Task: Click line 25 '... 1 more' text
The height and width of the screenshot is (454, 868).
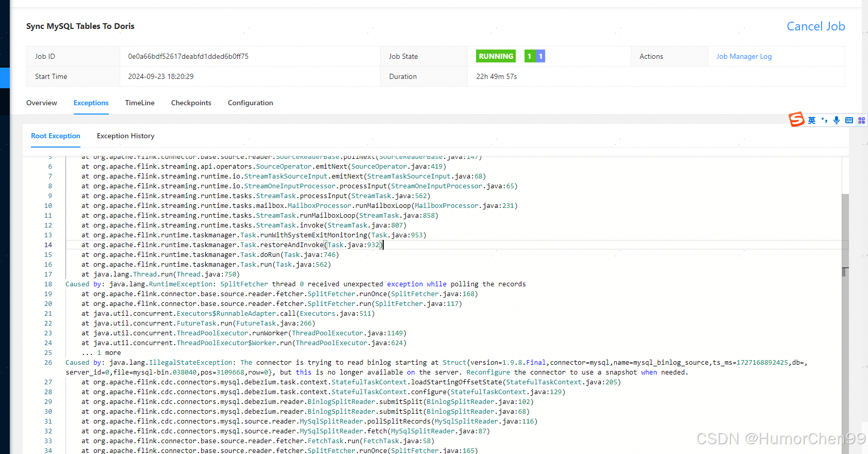Action: pyautogui.click(x=101, y=353)
